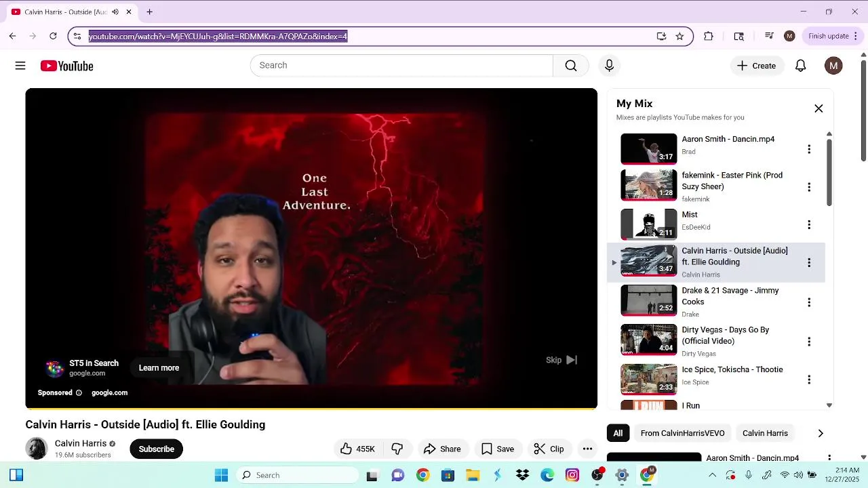Focus the YouTube search field
868x488 pixels.
point(401,66)
